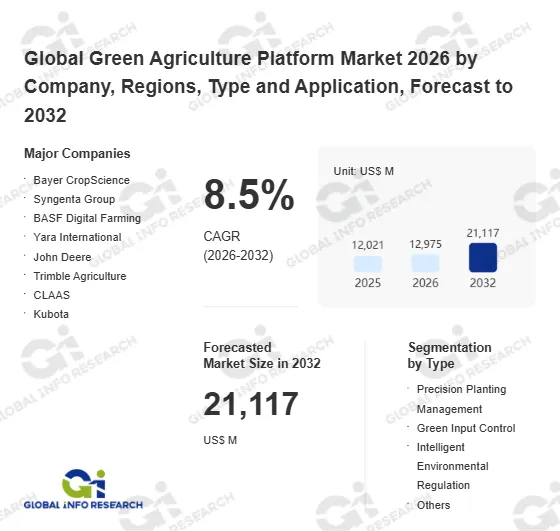The width and height of the screenshot is (560, 531).
Task: Click the 2025 light blue bar
Action: [368, 264]
